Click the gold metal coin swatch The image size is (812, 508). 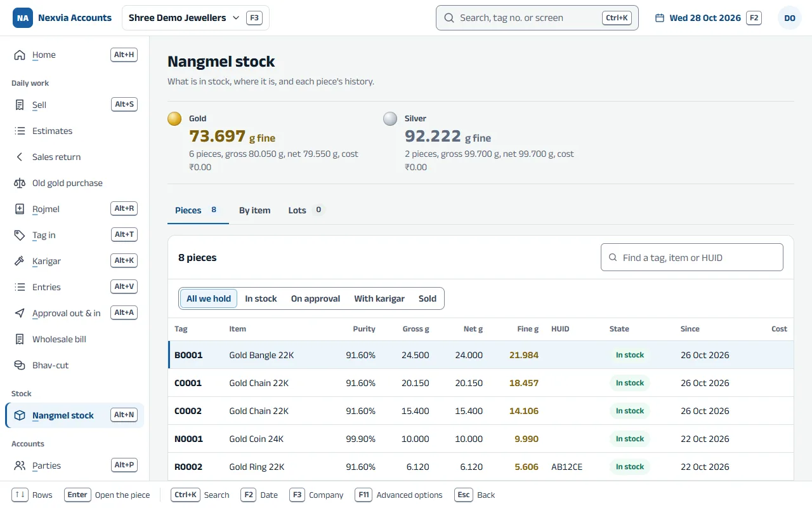coord(174,119)
